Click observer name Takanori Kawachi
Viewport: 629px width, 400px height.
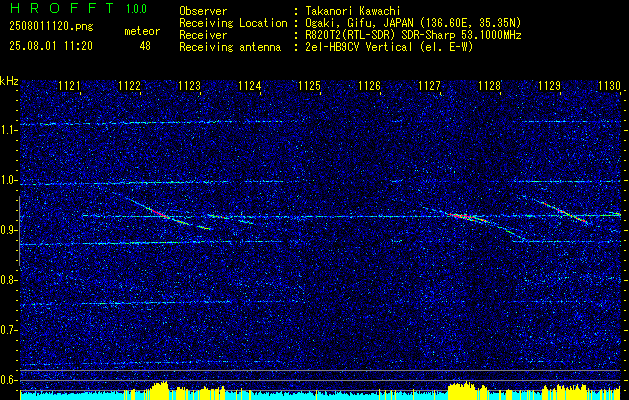(353, 11)
